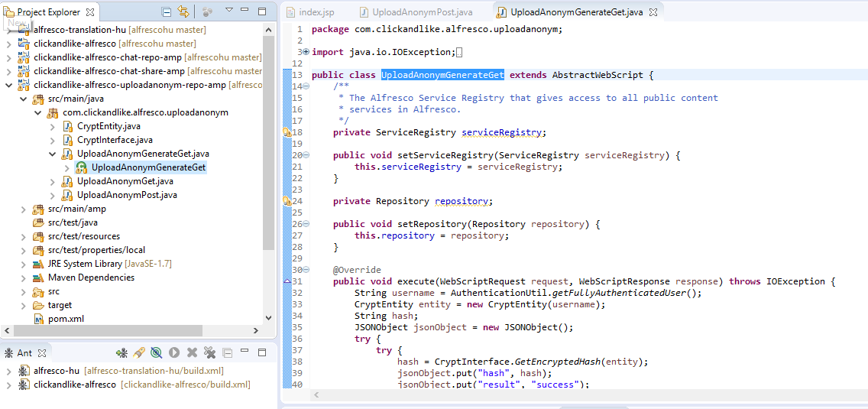Switch to the index.jsp editor tab
Viewport: 868px width, 409px height.
pos(316,11)
